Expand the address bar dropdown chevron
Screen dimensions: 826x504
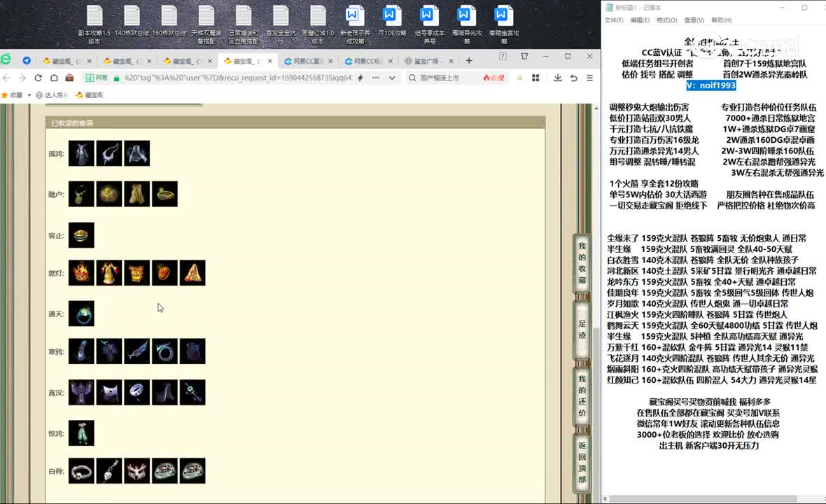coord(392,78)
